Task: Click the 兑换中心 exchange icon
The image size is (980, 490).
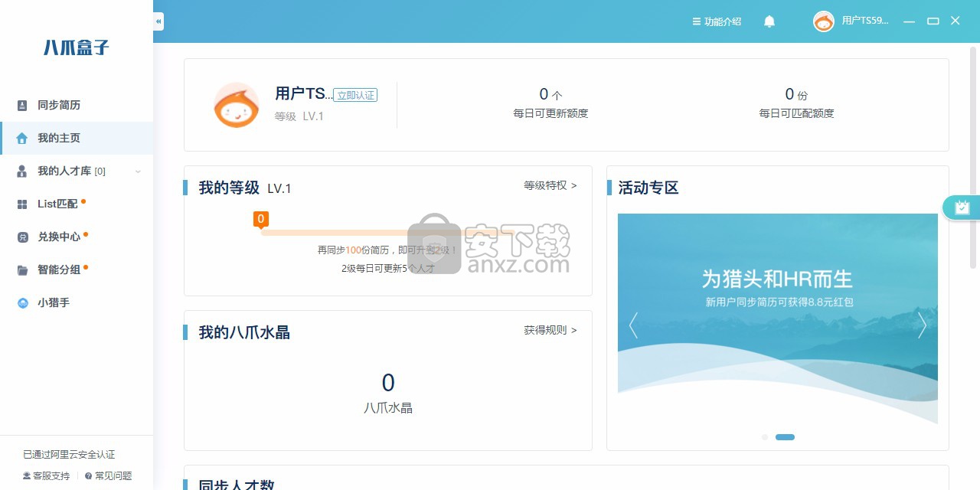Action: click(x=22, y=237)
